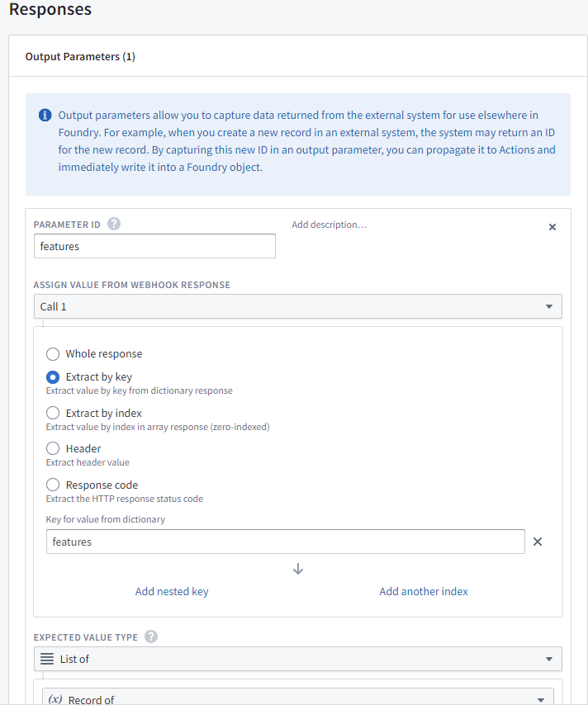
Task: Click the Parameter ID help icon
Action: 114,225
